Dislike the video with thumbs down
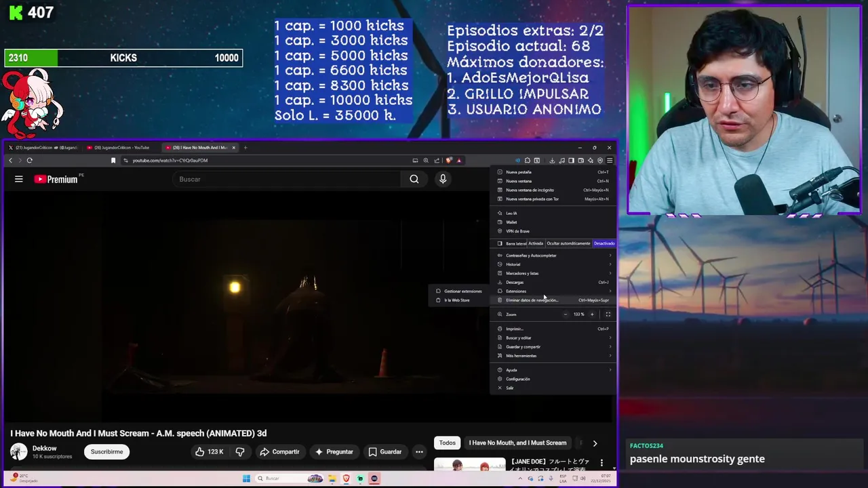Viewport: 868px width, 488px height. (240, 451)
